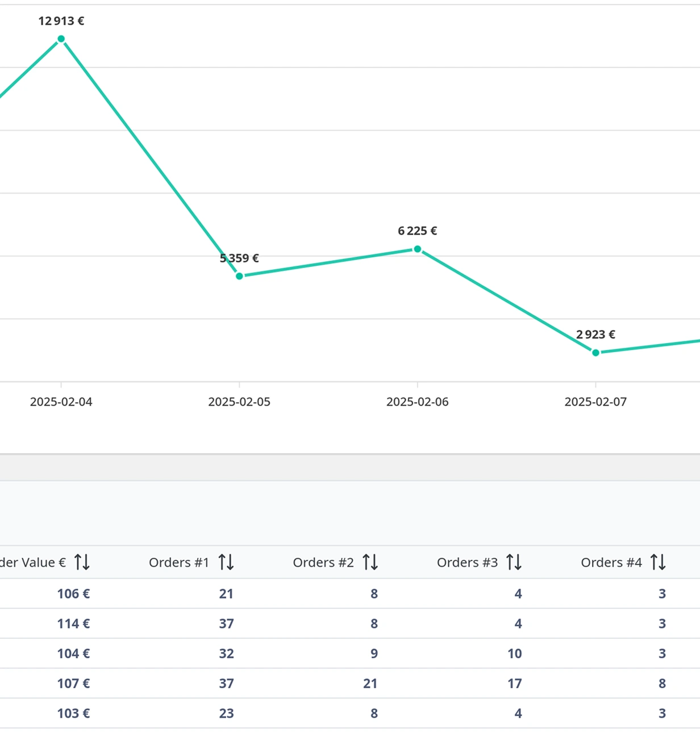Click the 12 913 € value label

(x=61, y=21)
